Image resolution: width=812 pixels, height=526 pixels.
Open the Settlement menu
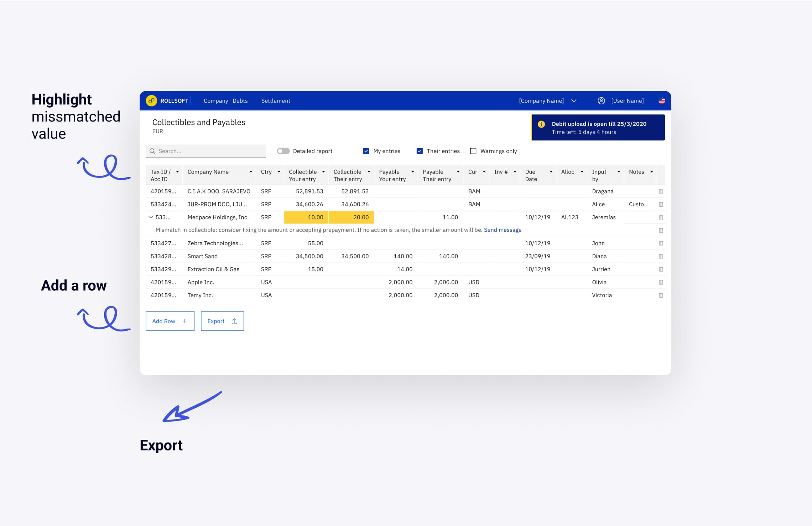[276, 101]
